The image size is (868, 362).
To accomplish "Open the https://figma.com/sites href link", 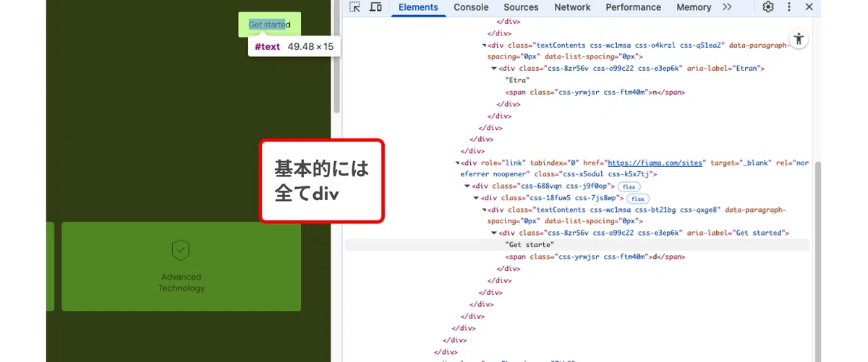I will point(655,163).
